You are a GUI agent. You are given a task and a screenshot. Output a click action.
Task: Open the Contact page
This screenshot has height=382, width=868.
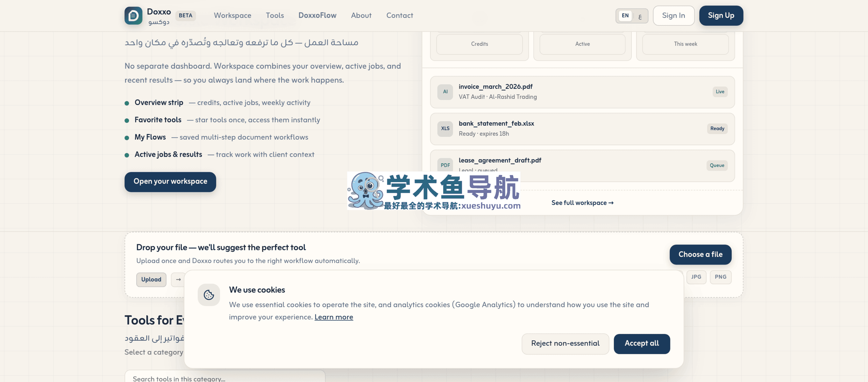point(399,16)
